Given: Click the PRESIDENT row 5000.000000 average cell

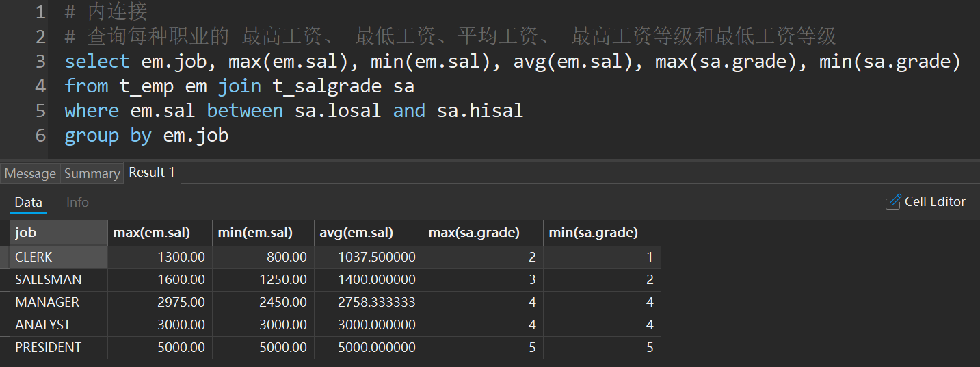Looking at the screenshot, I should click(369, 347).
